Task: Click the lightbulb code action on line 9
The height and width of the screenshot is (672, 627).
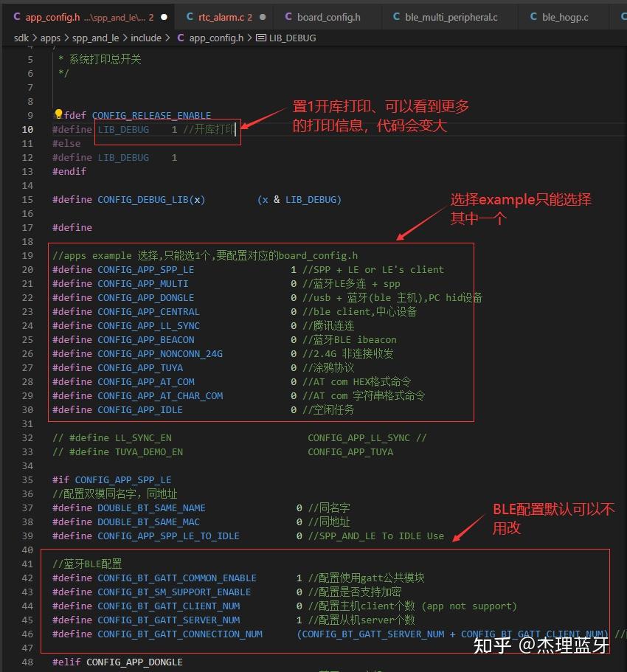Action: pyautogui.click(x=58, y=114)
